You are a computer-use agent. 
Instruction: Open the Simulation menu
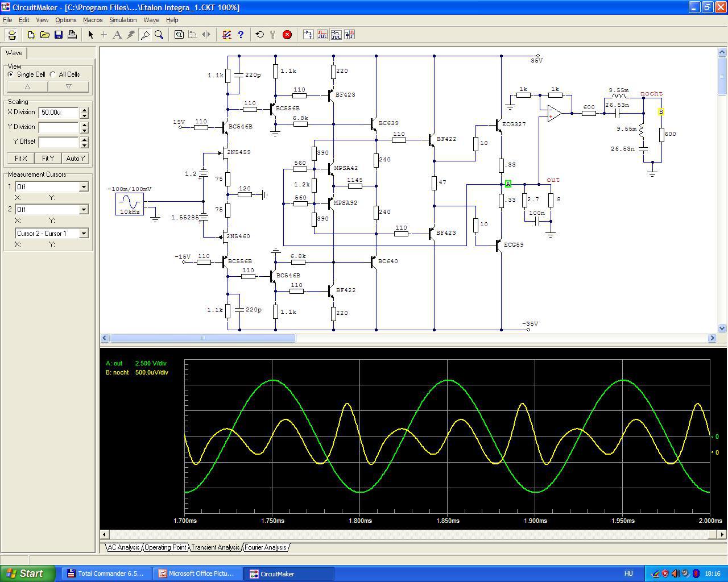[x=123, y=20]
